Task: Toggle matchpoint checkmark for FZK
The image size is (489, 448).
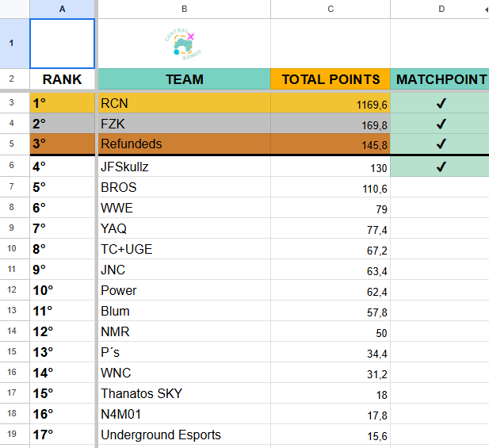Action: tap(441, 124)
